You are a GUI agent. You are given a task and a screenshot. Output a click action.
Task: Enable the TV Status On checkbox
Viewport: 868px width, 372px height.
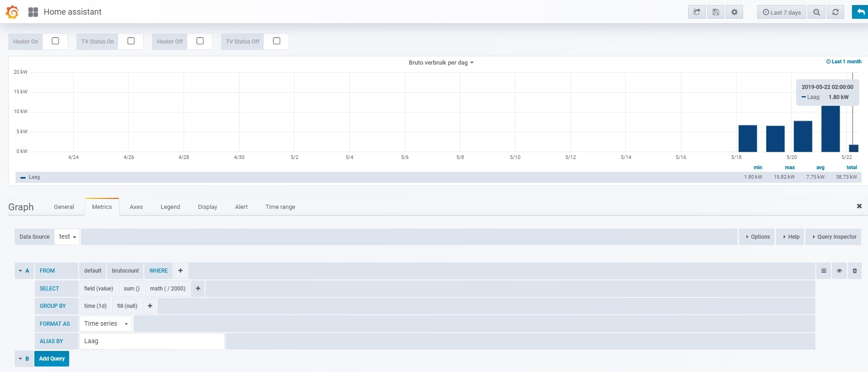click(x=131, y=41)
